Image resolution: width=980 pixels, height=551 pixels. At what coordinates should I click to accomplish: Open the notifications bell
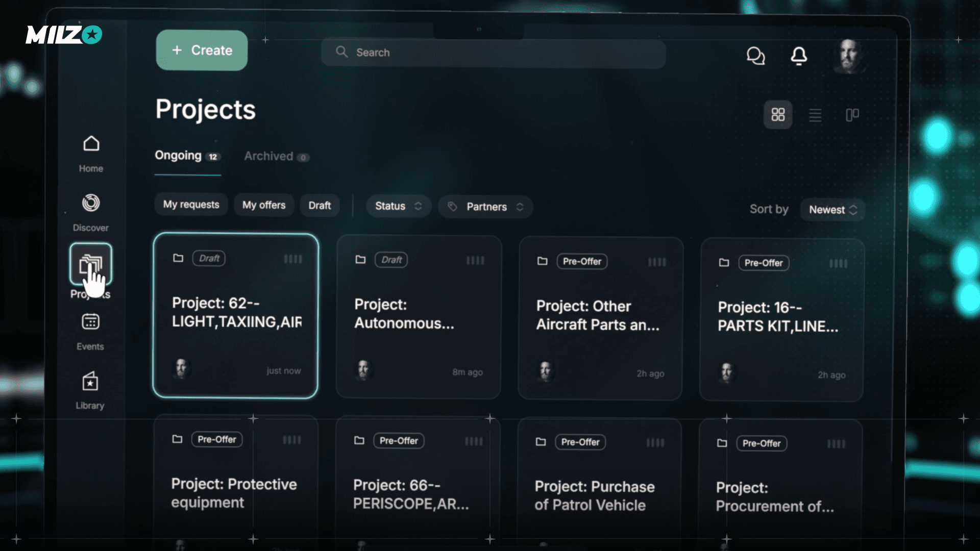799,57
